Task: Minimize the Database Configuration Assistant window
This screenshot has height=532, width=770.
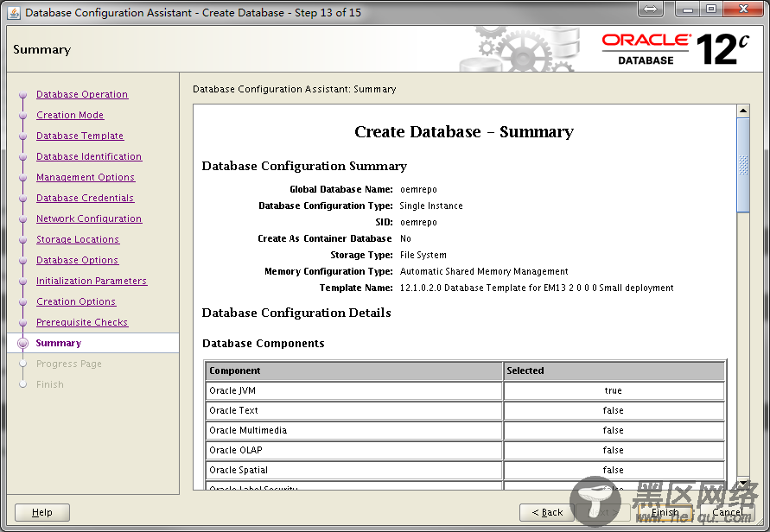Action: click(688, 9)
